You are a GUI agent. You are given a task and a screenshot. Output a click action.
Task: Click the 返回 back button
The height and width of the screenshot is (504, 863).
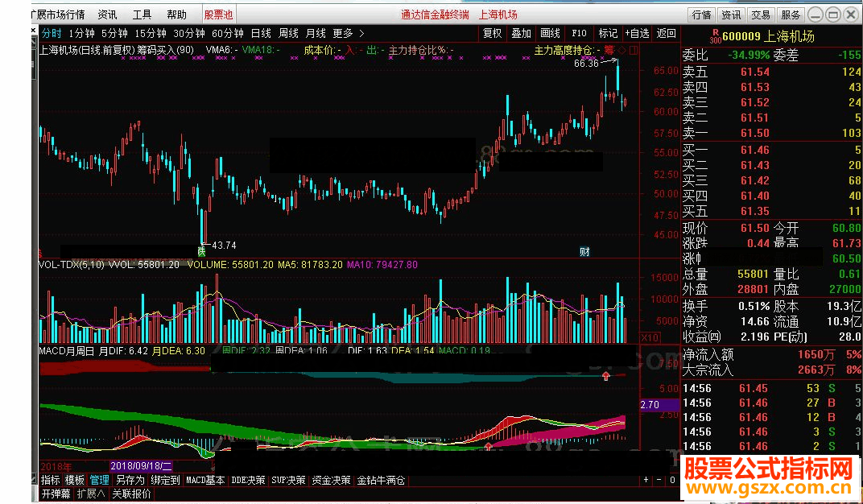click(666, 34)
